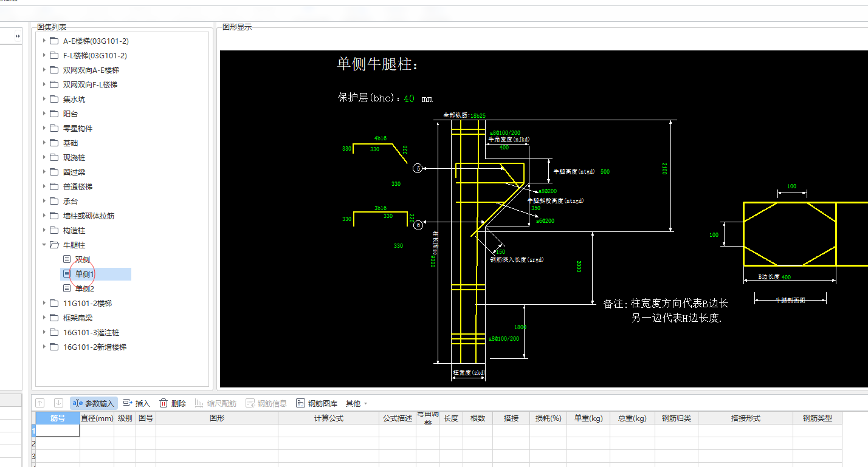Click the folder icon of 承台

pos(54,201)
